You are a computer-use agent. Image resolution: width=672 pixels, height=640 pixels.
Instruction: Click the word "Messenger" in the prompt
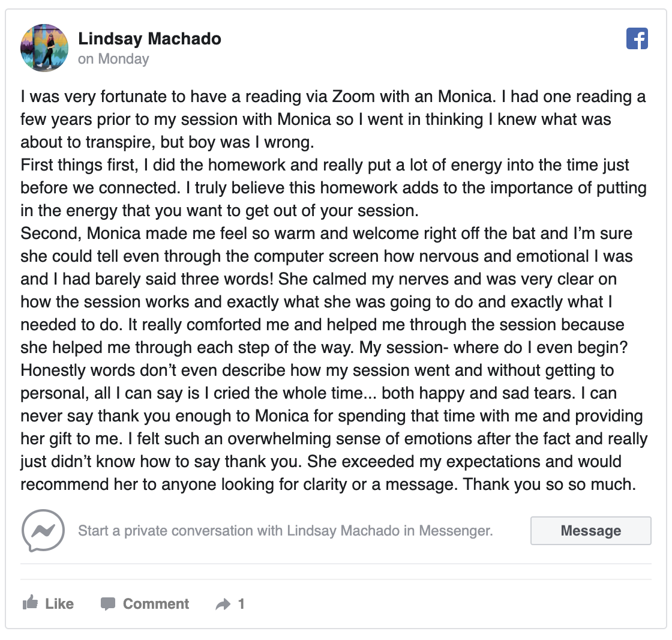click(454, 531)
